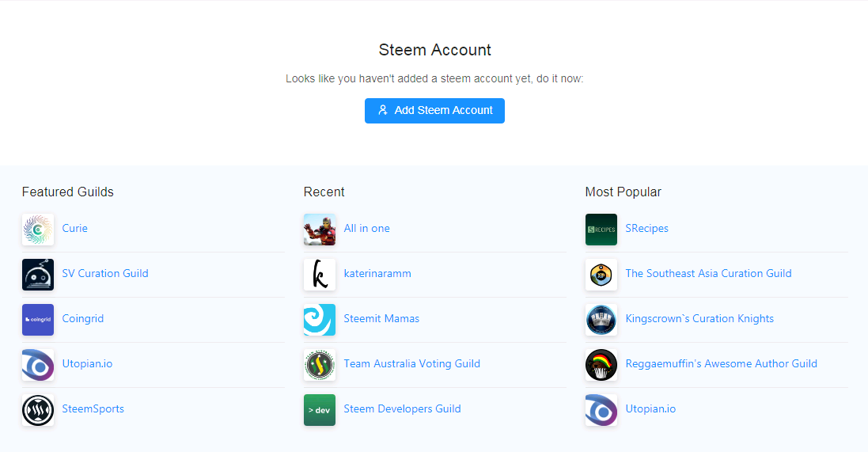Click the SRecipes green logo icon
868x452 pixels.
(x=601, y=230)
